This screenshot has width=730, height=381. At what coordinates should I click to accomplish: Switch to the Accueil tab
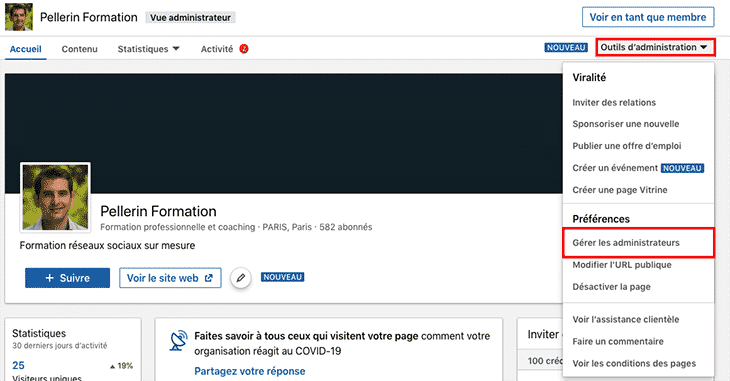point(26,49)
